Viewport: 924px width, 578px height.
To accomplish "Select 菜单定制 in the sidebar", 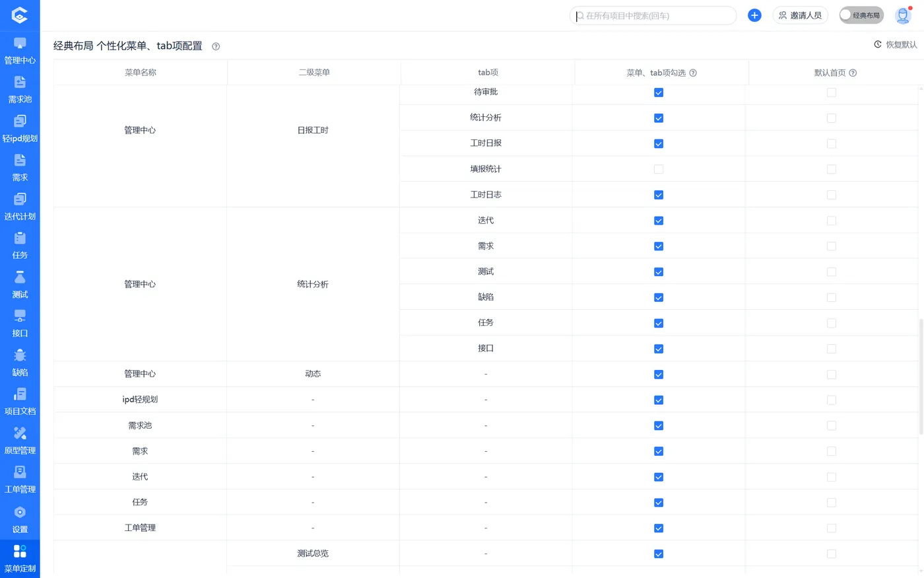I will click(x=20, y=558).
